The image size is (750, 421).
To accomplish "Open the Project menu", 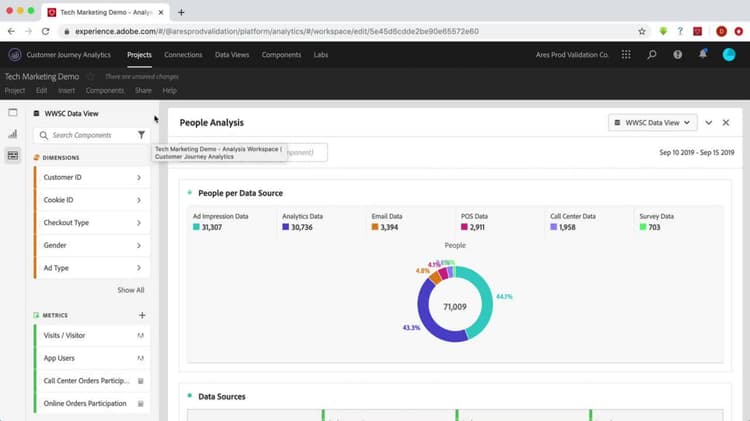I will (x=15, y=90).
